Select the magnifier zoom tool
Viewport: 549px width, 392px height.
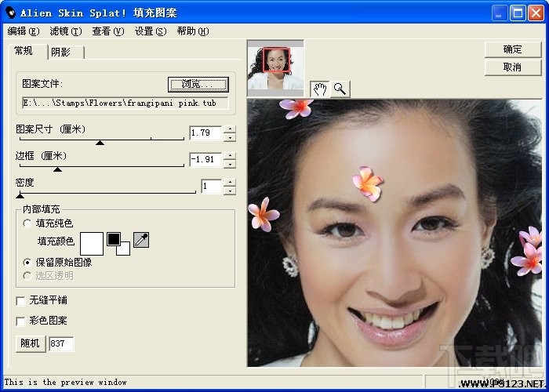coord(340,89)
